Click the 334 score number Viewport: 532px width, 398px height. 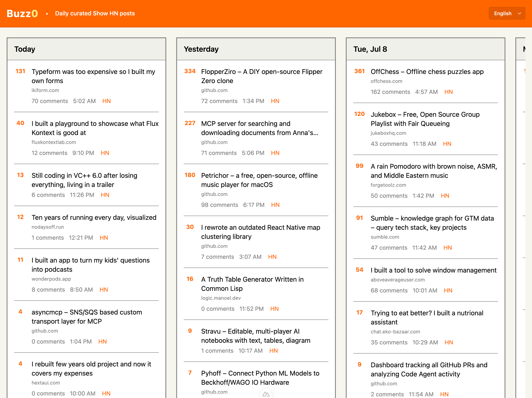click(190, 71)
